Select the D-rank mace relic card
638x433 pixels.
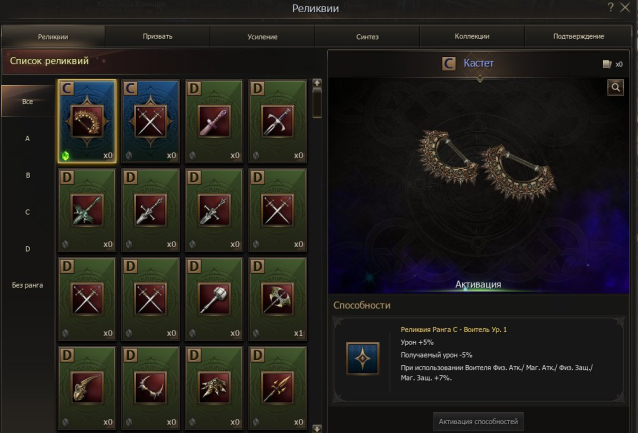[x=214, y=299]
